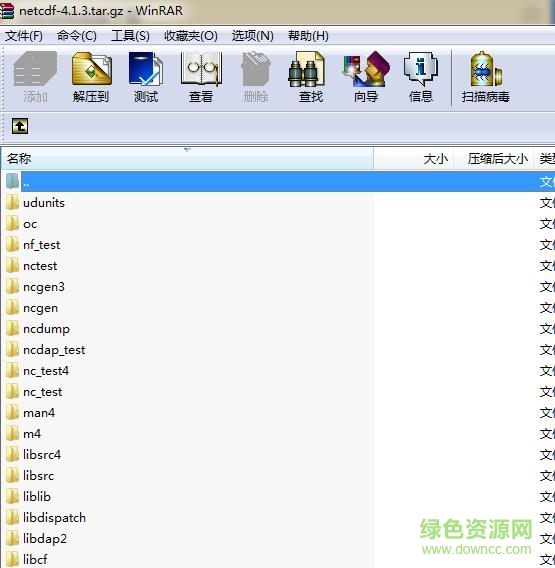Select the oc folder icon
Screen dimensions: 555x568
[12, 224]
